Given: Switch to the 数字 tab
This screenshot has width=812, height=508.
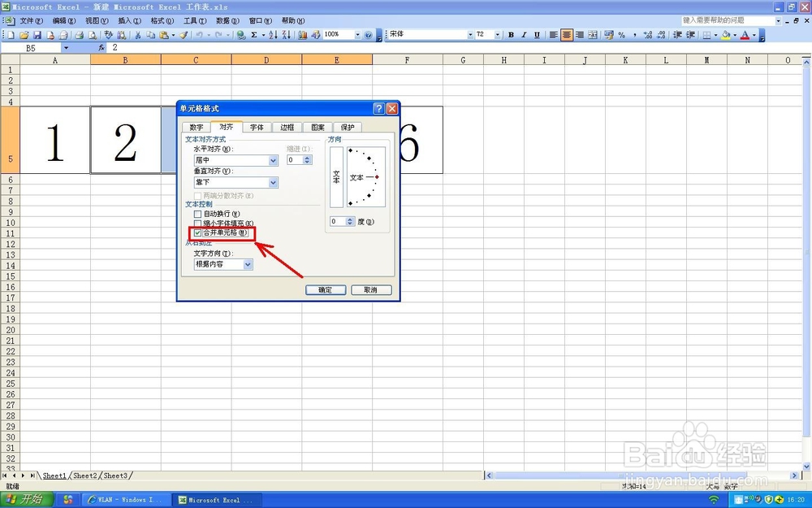Looking at the screenshot, I should 197,128.
